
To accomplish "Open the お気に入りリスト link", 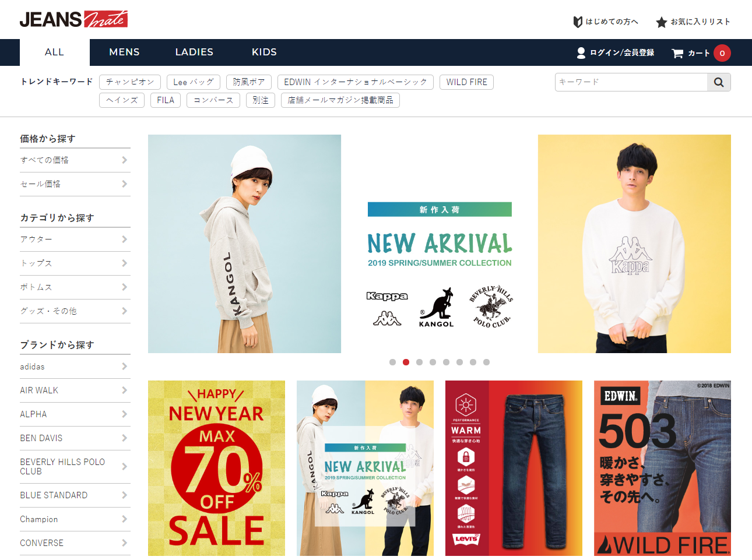I will pyautogui.click(x=700, y=22).
